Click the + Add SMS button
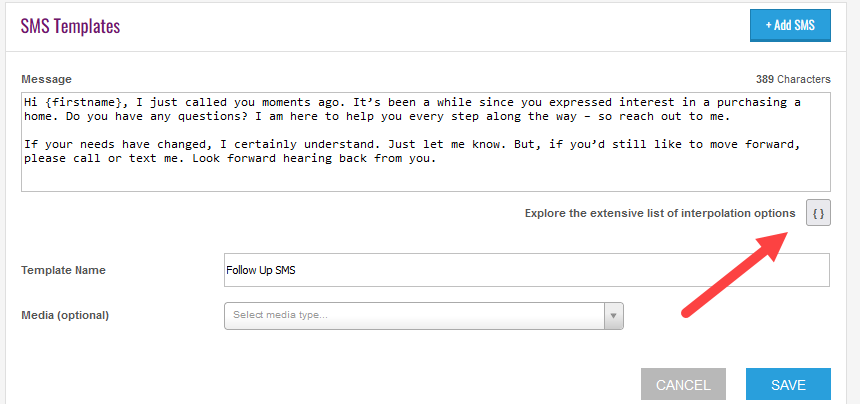The width and height of the screenshot is (860, 404). (790, 25)
